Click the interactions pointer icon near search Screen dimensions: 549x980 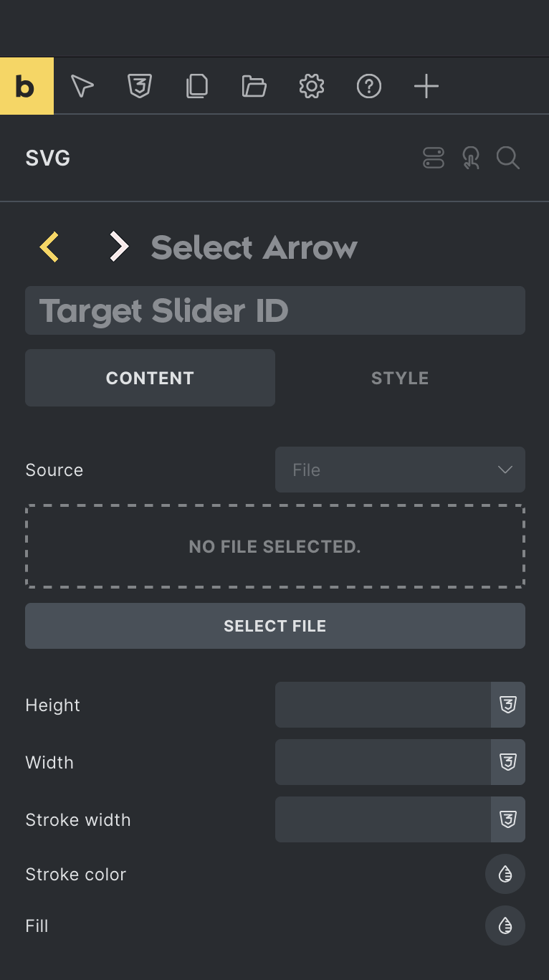(x=471, y=158)
